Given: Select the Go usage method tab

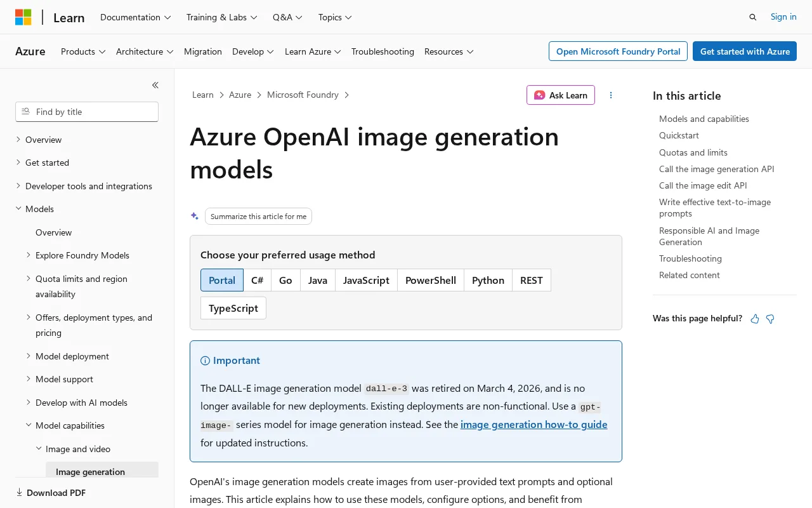Looking at the screenshot, I should pyautogui.click(x=285, y=280).
